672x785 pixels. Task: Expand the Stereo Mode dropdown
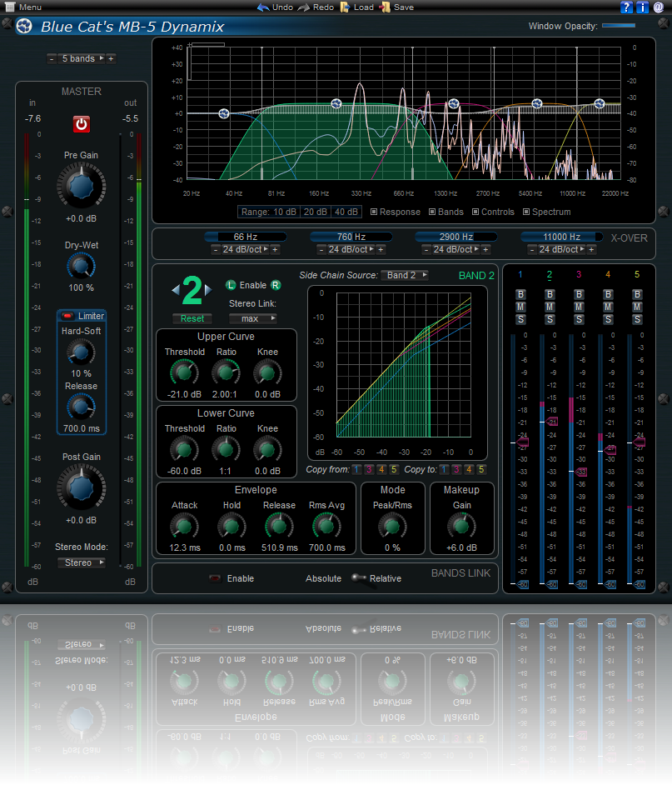tap(82, 562)
